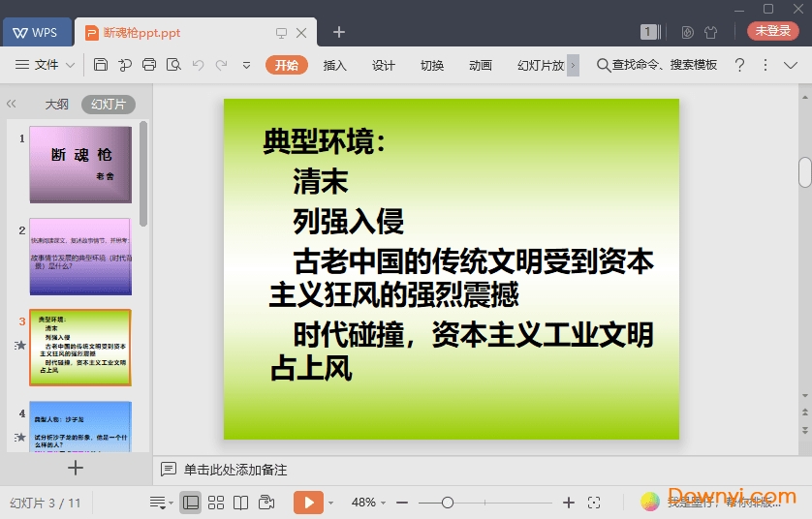
Task: Open Print Preview icon
Action: point(173,65)
